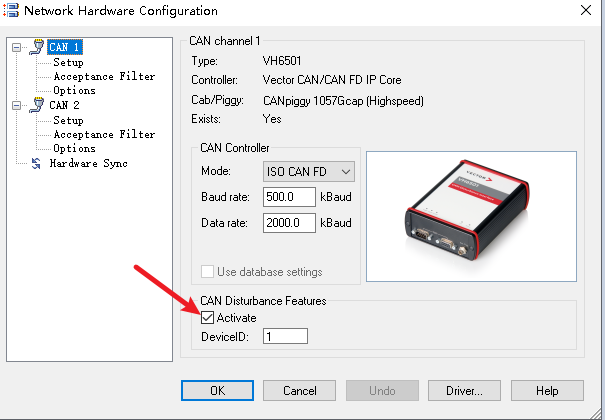Close the Network Hardware Configuration dialog
This screenshot has width=605, height=420.
click(586, 10)
